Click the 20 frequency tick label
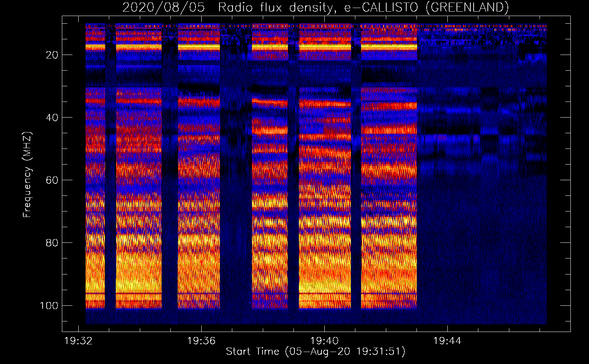Screen dimensions: 589x364 (x=52, y=55)
